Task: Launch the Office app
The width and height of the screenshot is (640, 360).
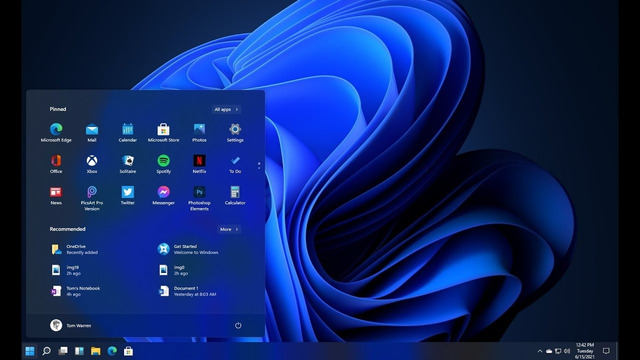Action: (56, 164)
